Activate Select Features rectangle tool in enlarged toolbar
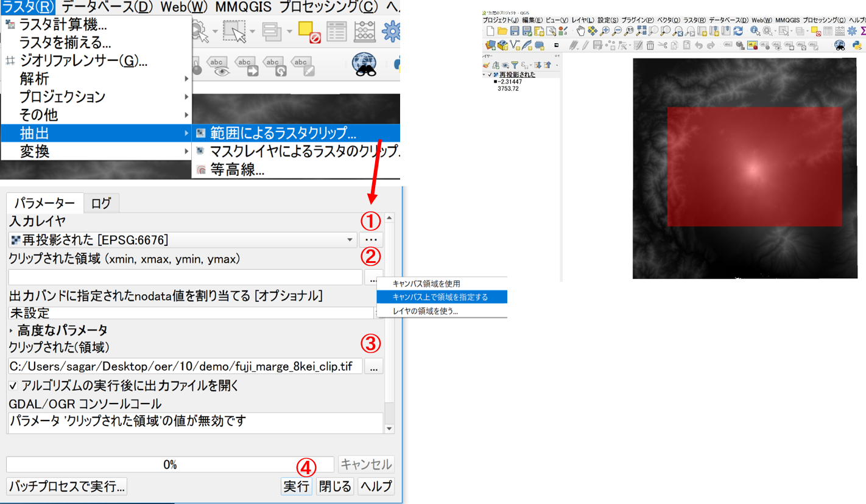Viewport: 866px width, 504px height. pos(235,30)
